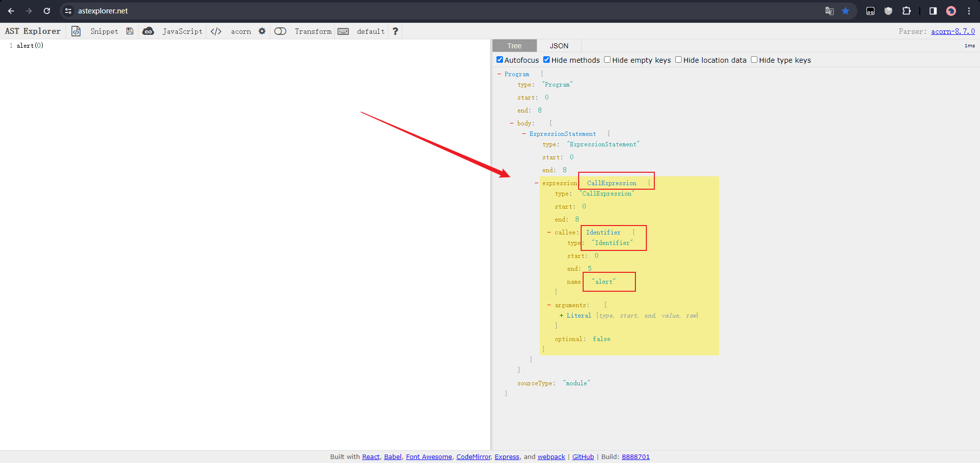Click the shield extension icon
This screenshot has width=980, height=463.
pos(888,11)
